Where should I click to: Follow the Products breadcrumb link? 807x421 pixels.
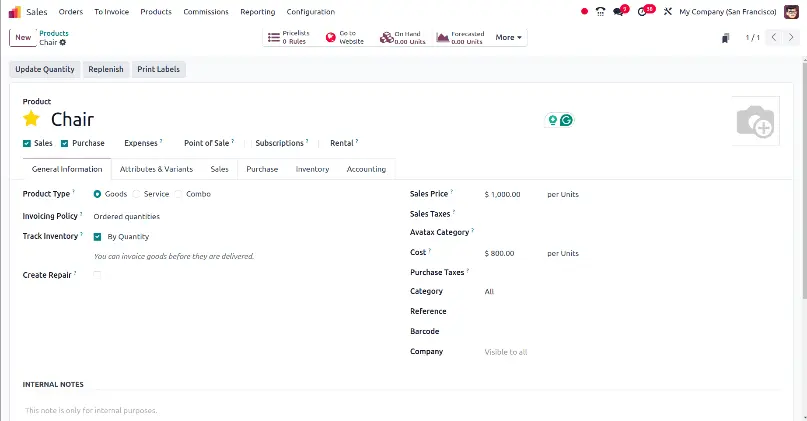[54, 33]
